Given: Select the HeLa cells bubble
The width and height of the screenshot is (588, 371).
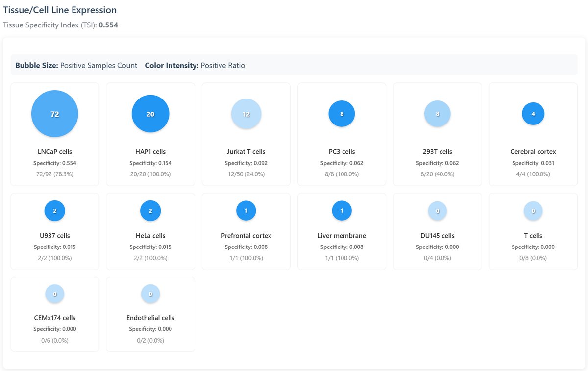Looking at the screenshot, I should 150,211.
